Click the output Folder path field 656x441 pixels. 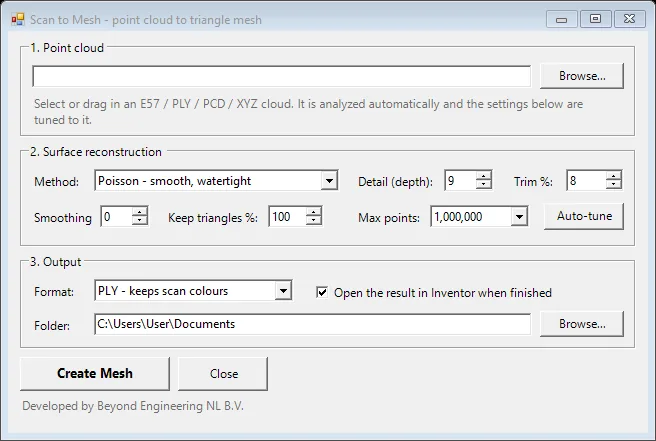point(313,324)
